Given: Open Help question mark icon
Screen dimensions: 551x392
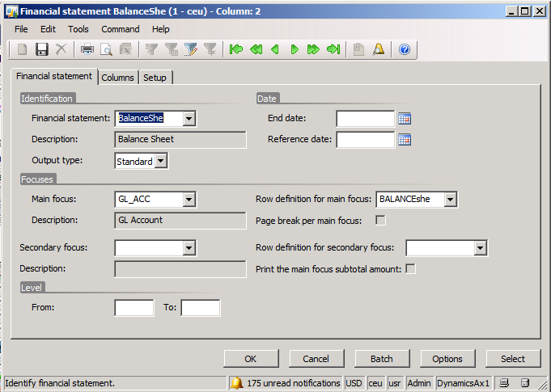Looking at the screenshot, I should pos(405,49).
